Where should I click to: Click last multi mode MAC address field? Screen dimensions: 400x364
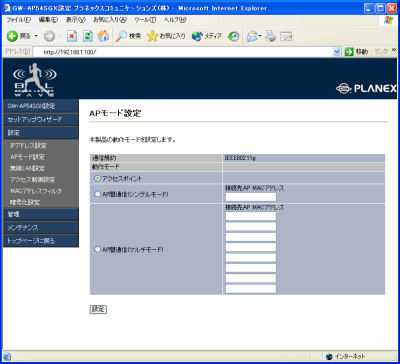point(251,289)
